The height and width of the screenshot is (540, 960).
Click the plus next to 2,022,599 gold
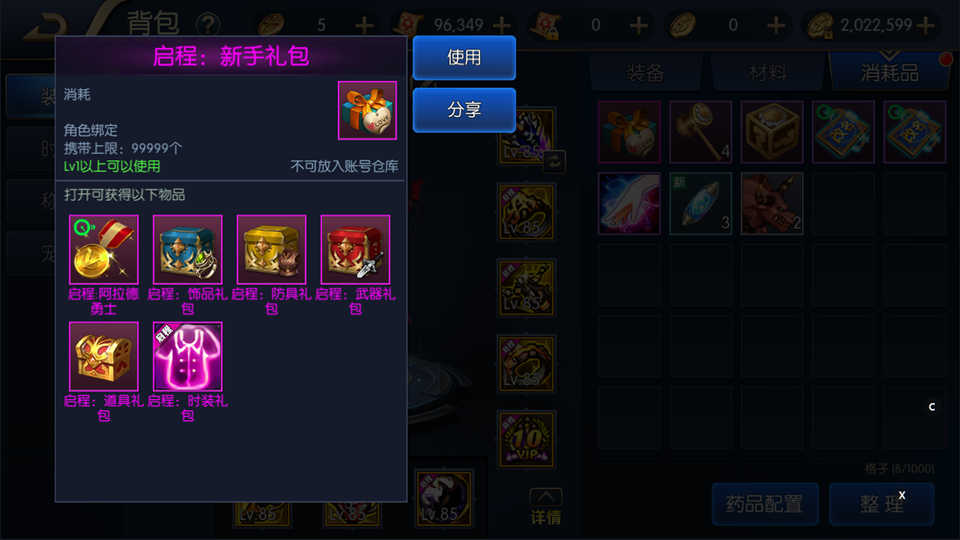tap(926, 25)
